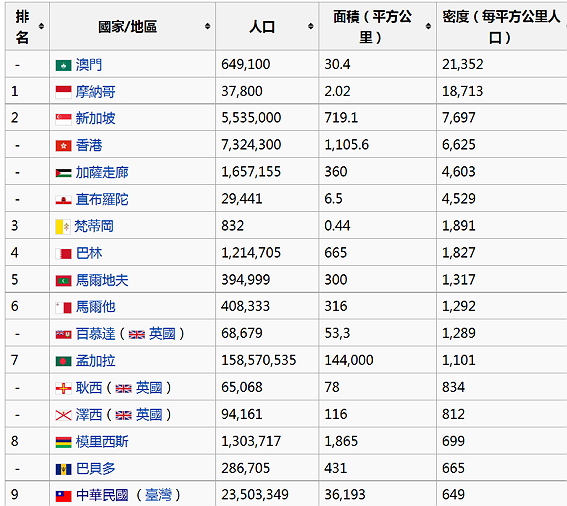Screen dimensions: 567x506
Task: Click the Monaco flag icon
Action: pyautogui.click(x=63, y=92)
